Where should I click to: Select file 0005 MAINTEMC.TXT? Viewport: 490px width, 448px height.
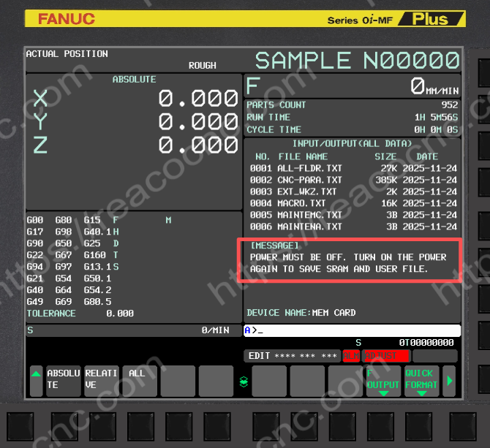[x=353, y=215]
